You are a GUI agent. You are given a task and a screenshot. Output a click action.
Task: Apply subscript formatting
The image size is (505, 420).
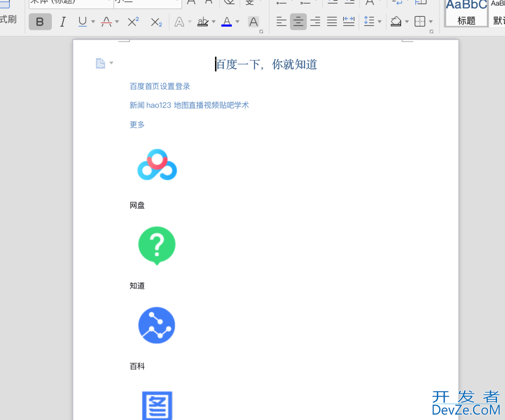click(x=156, y=22)
